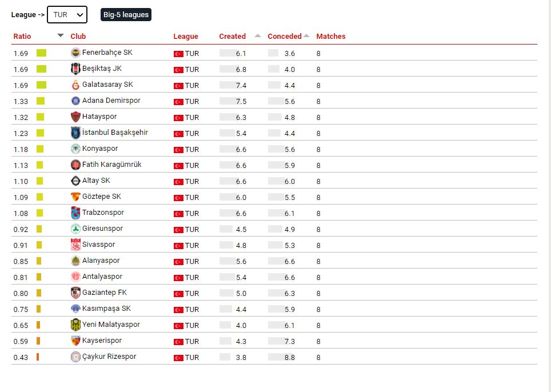Image resolution: width=551 pixels, height=392 pixels.
Task: Click the League column header
Action: click(186, 36)
